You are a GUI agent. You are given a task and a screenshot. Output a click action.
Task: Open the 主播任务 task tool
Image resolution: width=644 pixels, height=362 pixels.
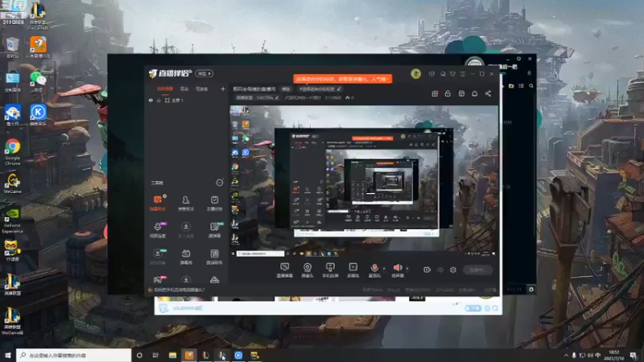point(214,203)
